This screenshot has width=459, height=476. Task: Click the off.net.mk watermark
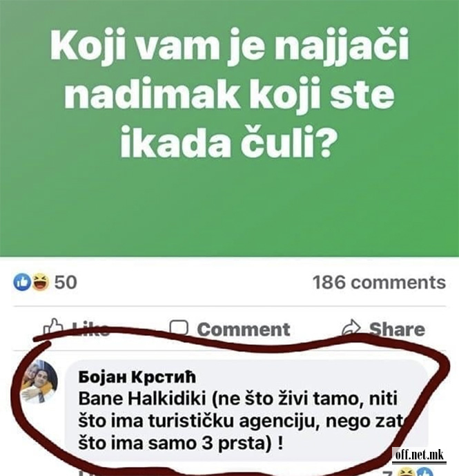(419, 457)
